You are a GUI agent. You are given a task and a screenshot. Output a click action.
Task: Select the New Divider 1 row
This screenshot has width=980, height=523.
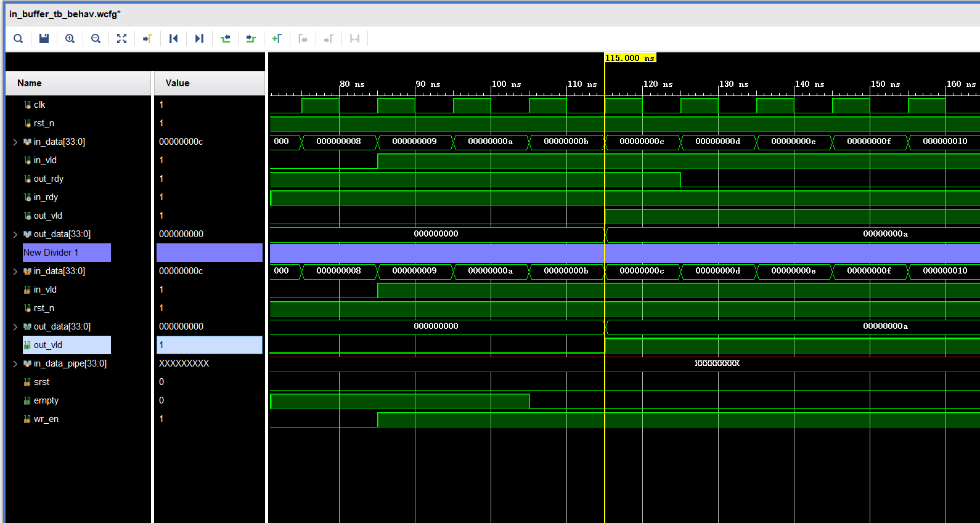(67, 253)
